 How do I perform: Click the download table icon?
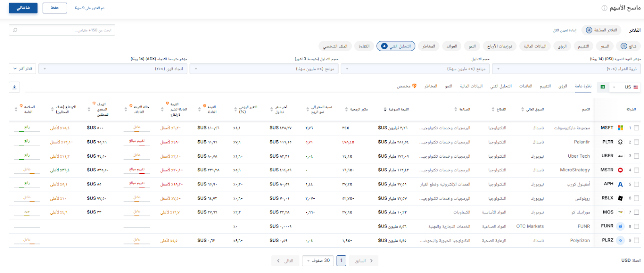pos(14,87)
